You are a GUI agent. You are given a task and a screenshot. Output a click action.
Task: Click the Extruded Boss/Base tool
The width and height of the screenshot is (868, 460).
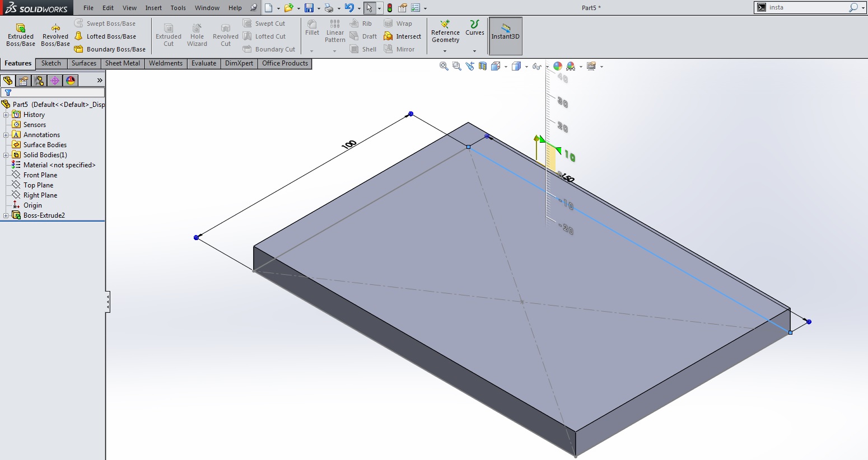coord(21,35)
